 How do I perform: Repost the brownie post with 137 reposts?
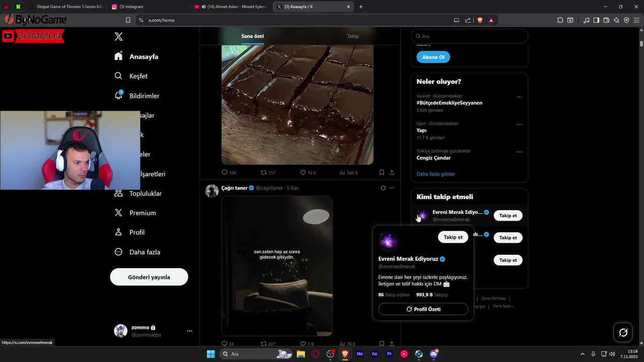pyautogui.click(x=268, y=172)
